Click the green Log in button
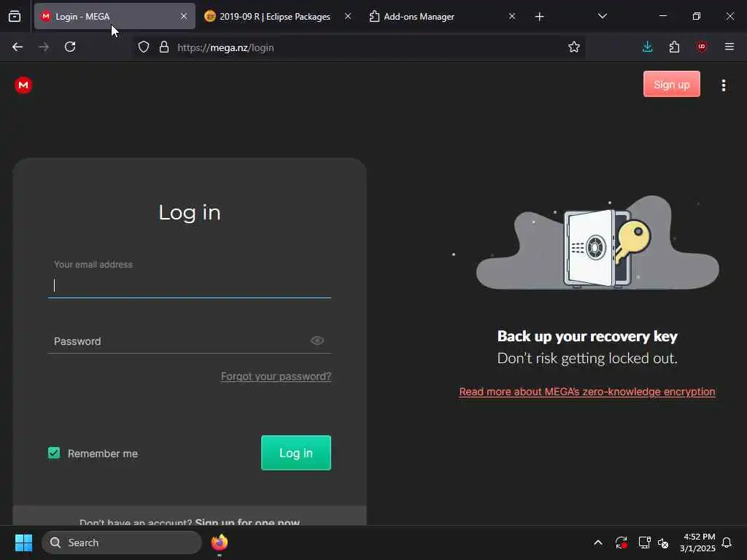The image size is (747, 560). coord(296,453)
